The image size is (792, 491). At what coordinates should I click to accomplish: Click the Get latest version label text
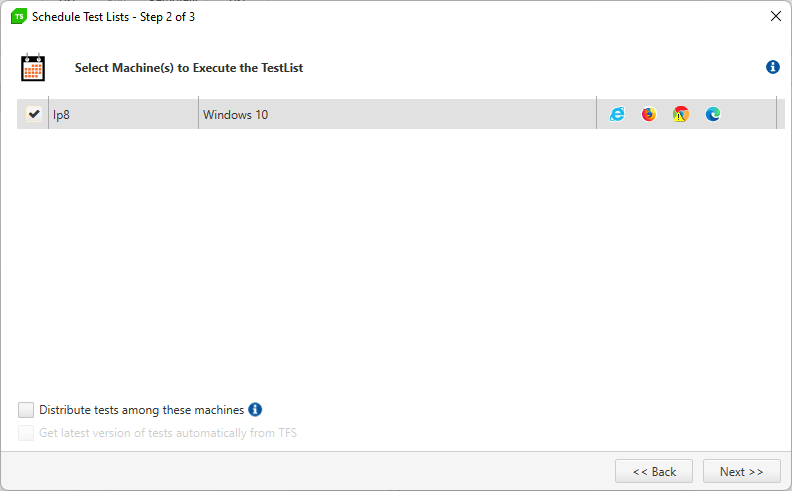168,433
